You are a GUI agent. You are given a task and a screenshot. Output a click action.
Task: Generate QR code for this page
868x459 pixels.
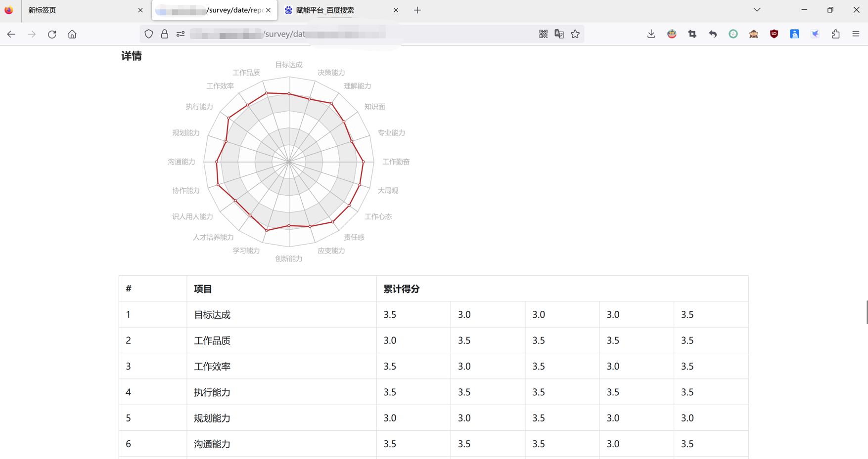543,34
